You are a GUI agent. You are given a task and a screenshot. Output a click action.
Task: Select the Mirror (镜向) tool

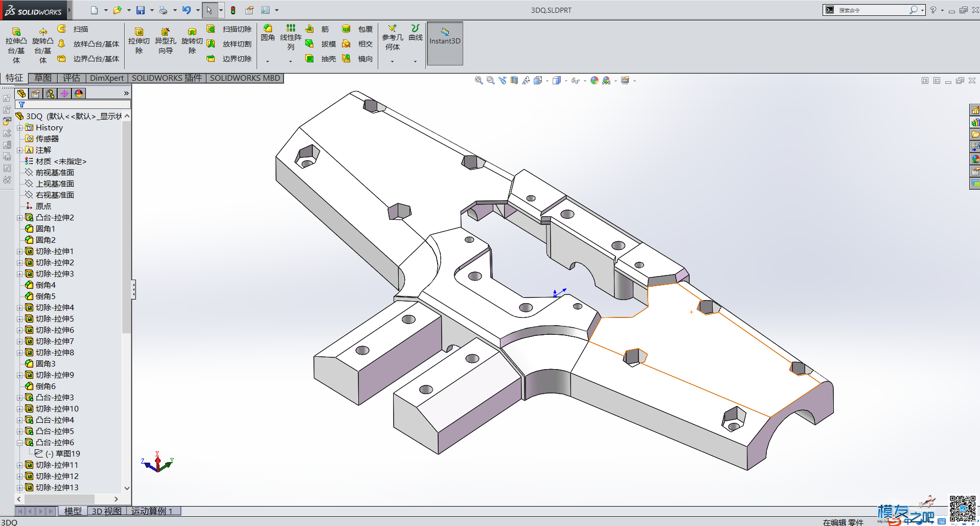pos(357,59)
